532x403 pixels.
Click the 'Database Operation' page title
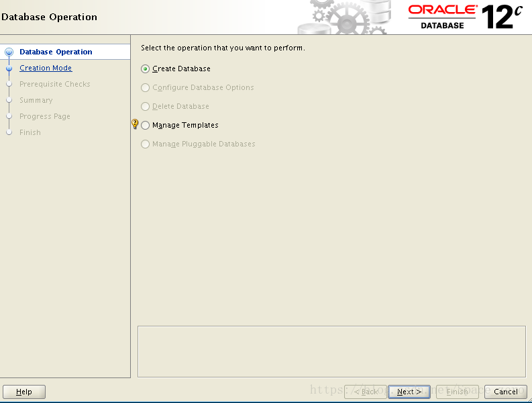click(49, 17)
